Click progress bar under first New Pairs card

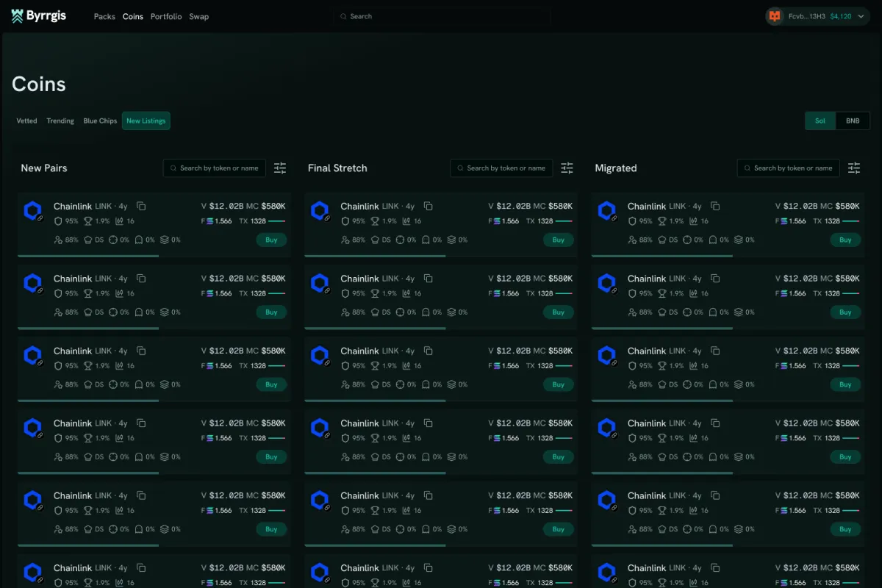88,256
